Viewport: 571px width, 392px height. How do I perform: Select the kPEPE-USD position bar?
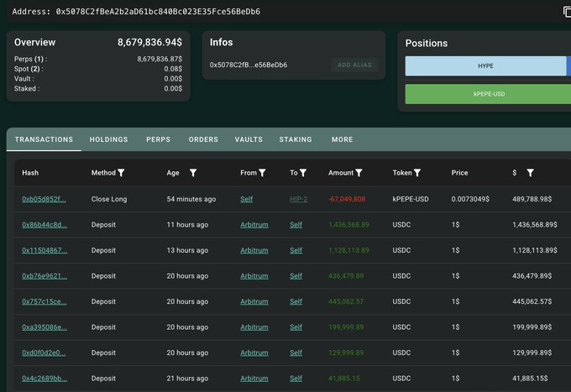[488, 94]
